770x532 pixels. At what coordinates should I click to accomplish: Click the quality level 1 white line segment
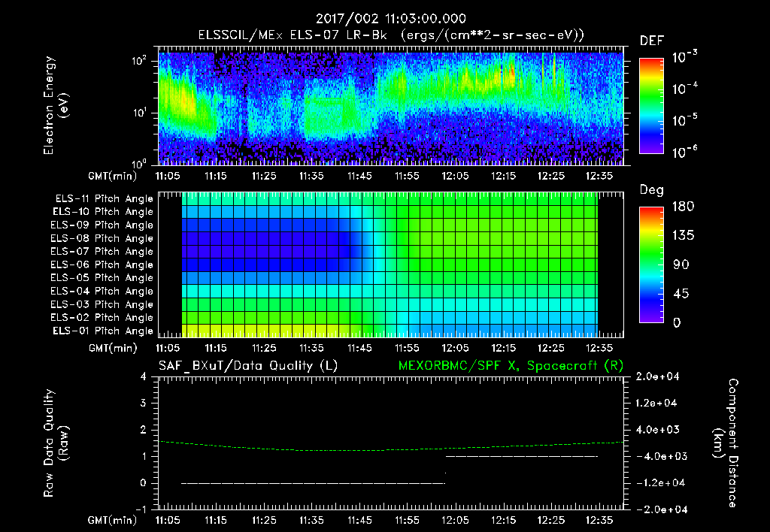522,456
